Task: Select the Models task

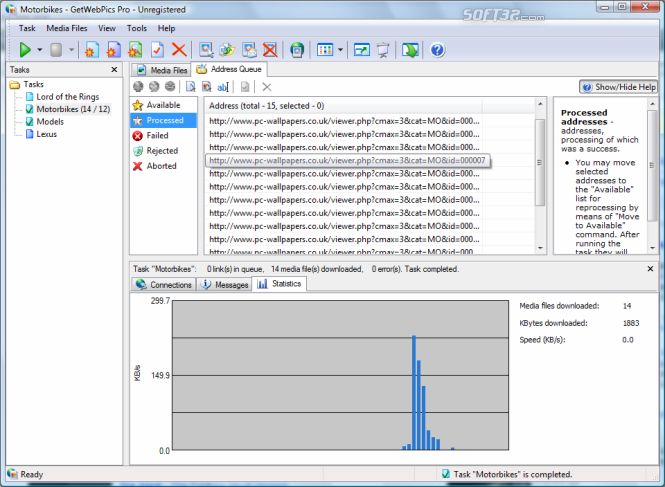Action: coord(50,122)
